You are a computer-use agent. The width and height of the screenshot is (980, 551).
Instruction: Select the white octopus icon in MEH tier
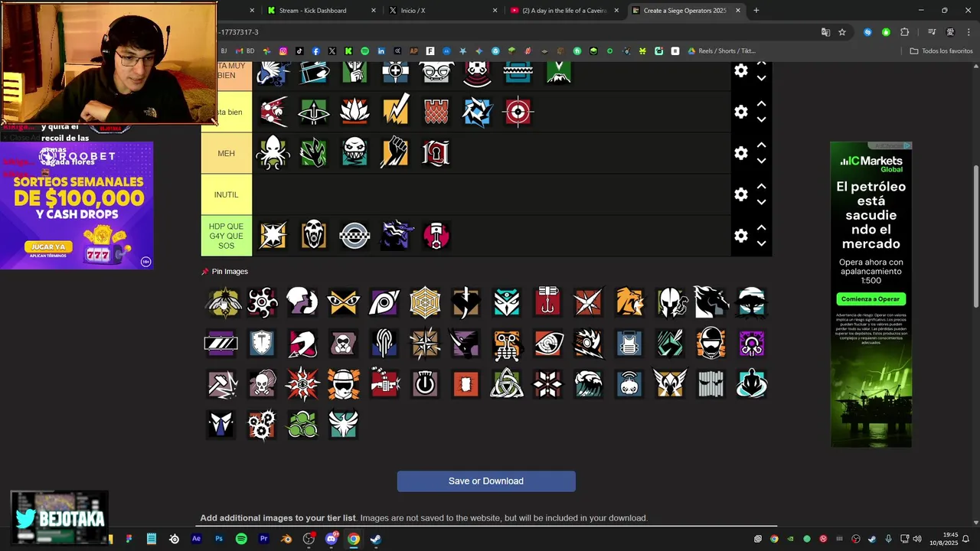click(273, 153)
